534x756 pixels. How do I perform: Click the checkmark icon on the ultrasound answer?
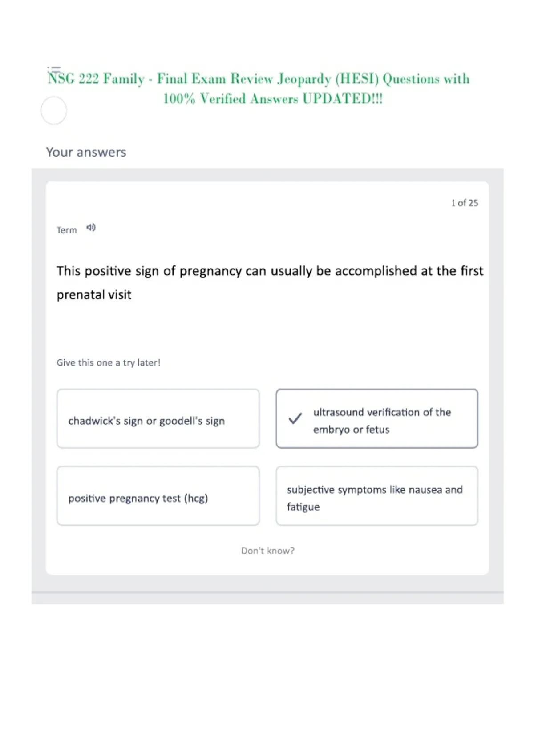(295, 418)
